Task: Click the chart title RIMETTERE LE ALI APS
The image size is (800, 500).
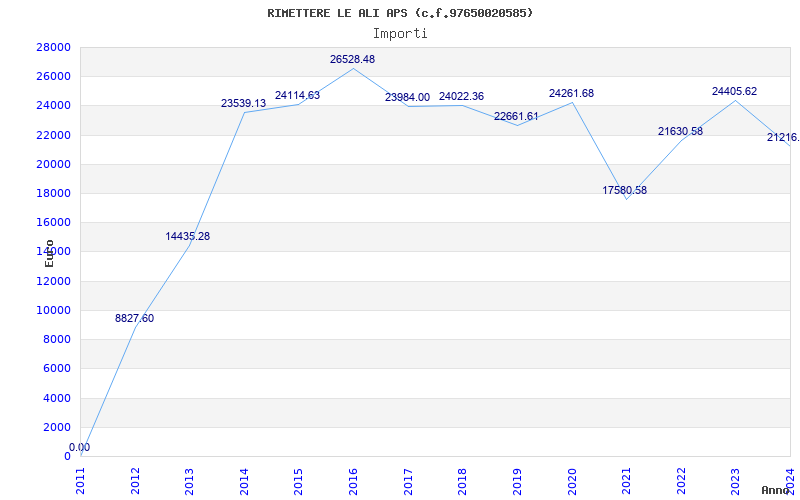Action: [x=400, y=13]
